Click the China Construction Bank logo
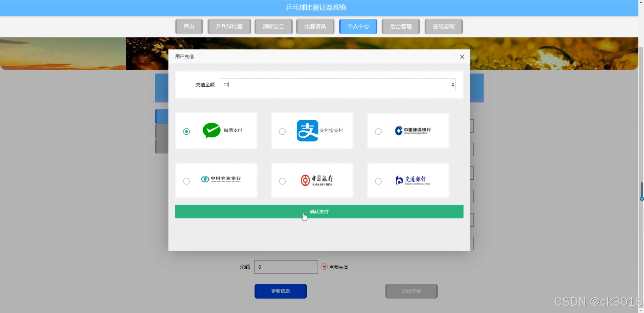This screenshot has width=644, height=313. 413,131
